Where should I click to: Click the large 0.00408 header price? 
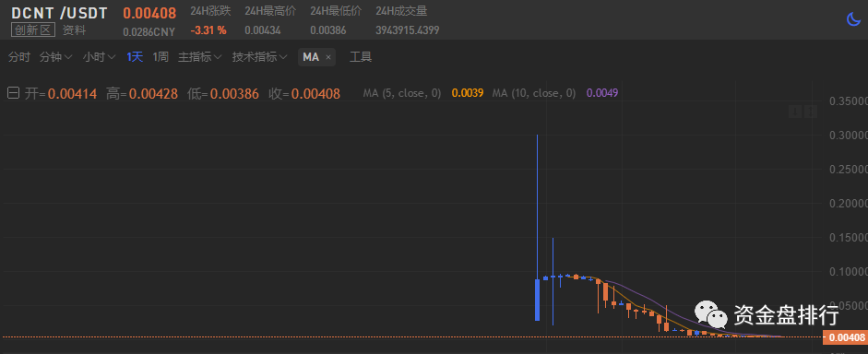(x=149, y=13)
